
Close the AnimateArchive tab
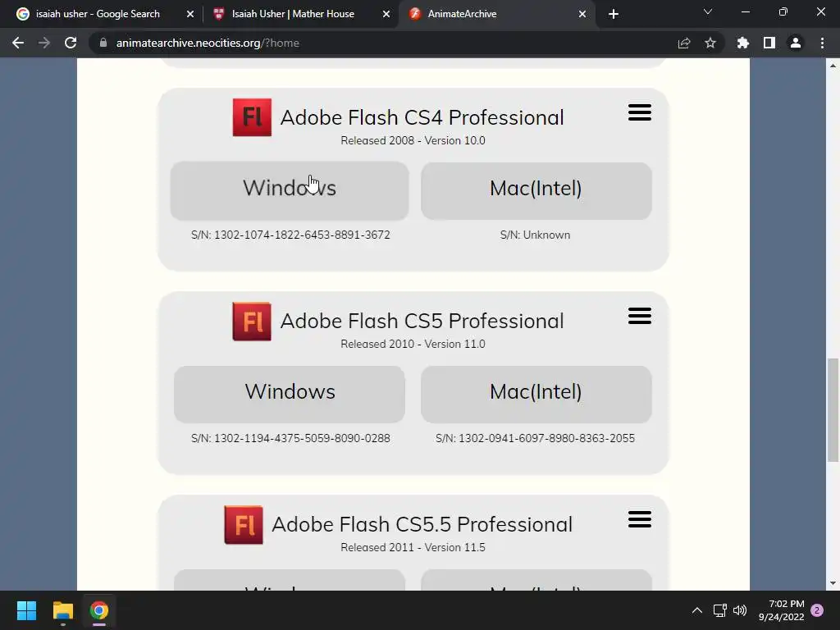pyautogui.click(x=582, y=14)
